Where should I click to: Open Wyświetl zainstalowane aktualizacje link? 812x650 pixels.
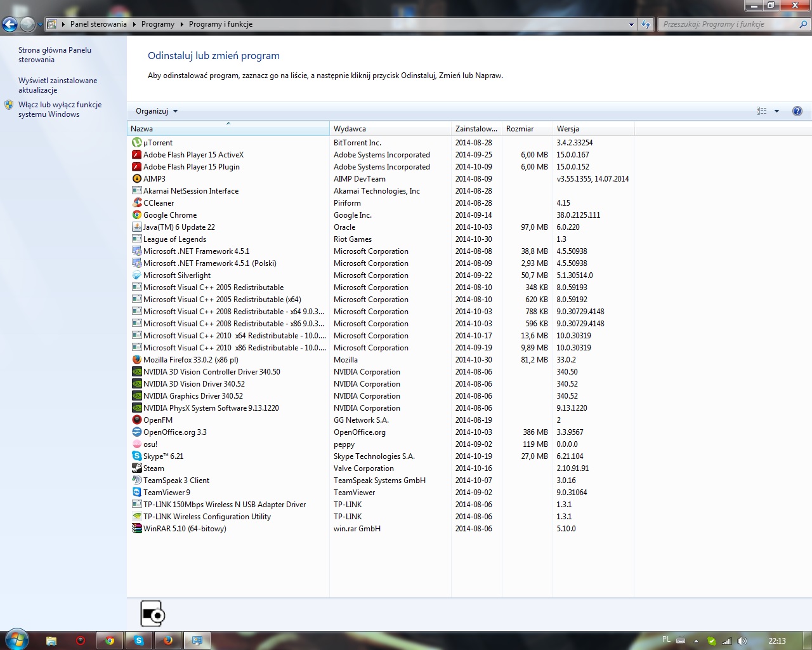point(58,85)
